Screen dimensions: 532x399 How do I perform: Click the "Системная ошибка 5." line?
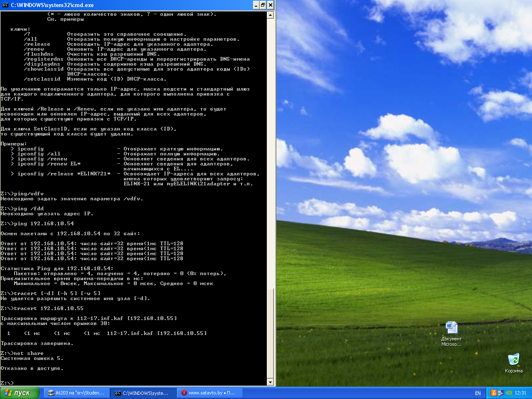pos(32,358)
